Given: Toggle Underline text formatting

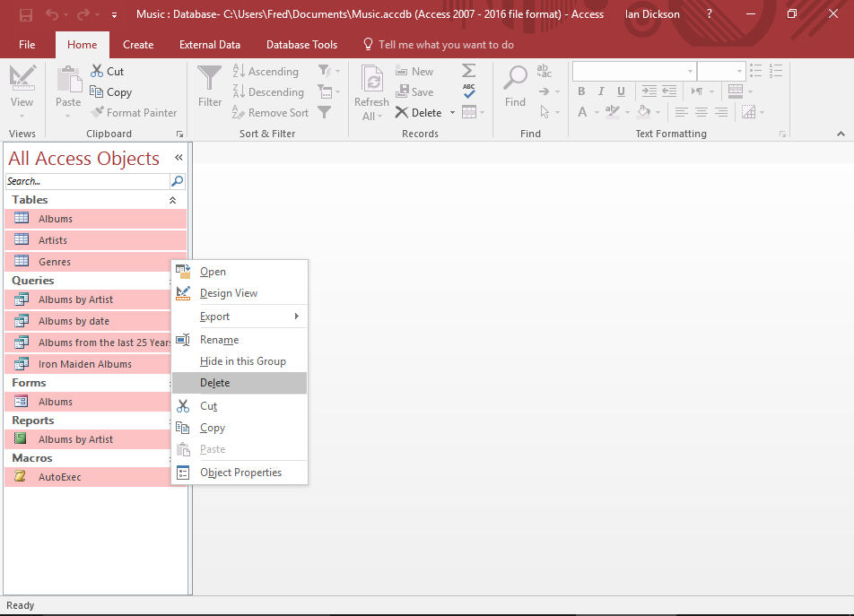Looking at the screenshot, I should [621, 91].
